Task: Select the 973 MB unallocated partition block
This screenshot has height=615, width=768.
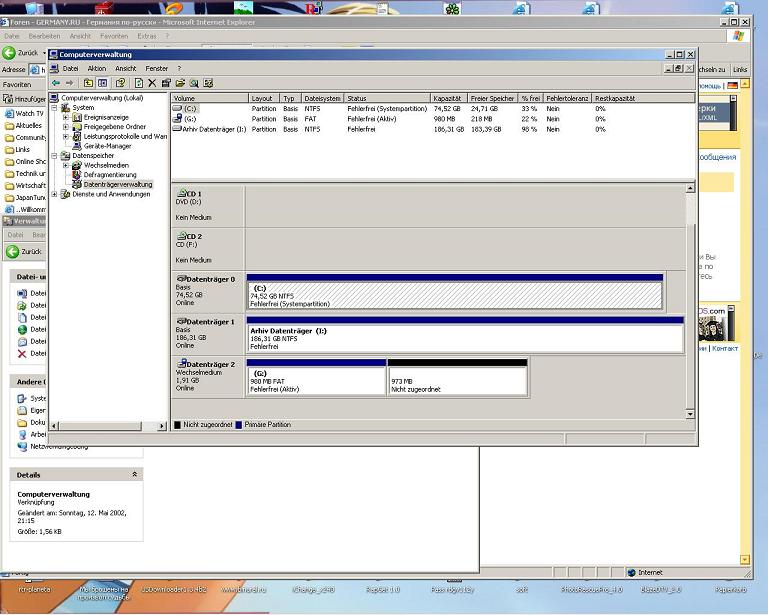Action: (457, 381)
